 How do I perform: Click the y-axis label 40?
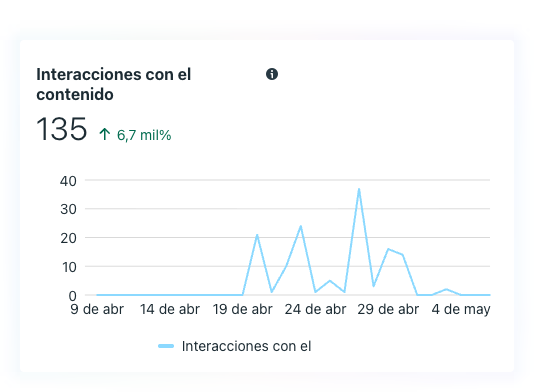[68, 181]
